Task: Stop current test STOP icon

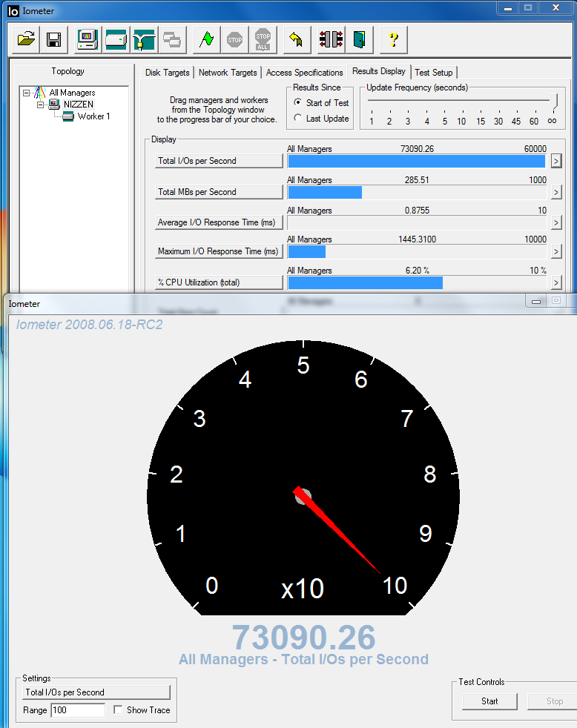Action: tap(234, 39)
